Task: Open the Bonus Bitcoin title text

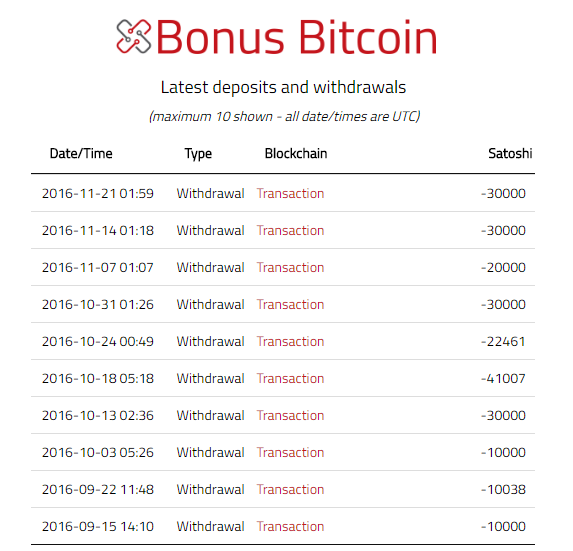Action: [296, 37]
